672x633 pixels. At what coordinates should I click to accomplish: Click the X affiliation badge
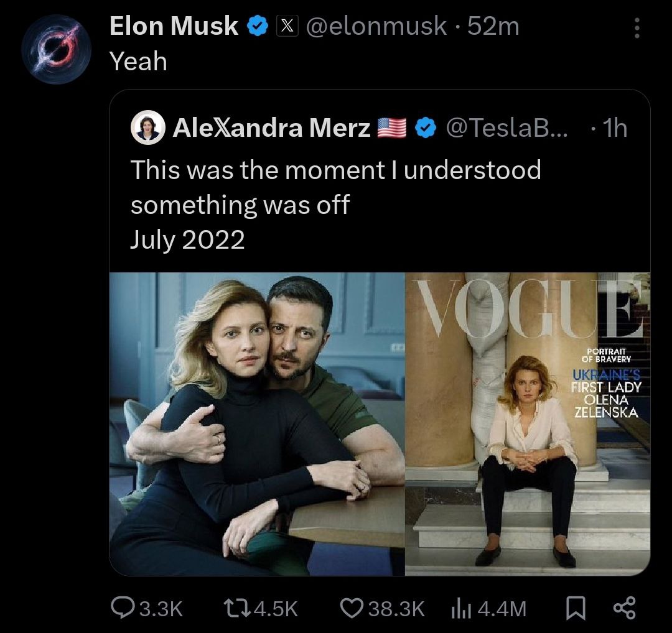(287, 26)
